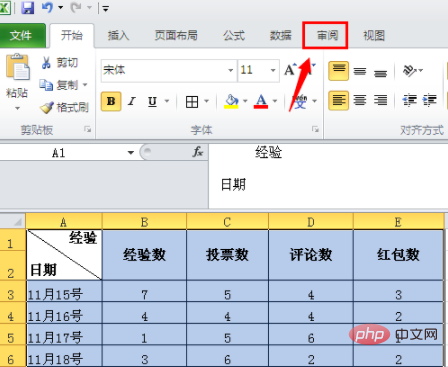
Task: Click the 宋体 font name box
Action: click(x=163, y=70)
